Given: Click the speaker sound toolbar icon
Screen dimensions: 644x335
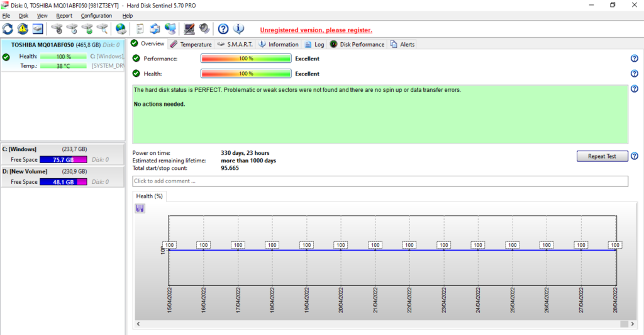Looking at the screenshot, I should click(204, 29).
